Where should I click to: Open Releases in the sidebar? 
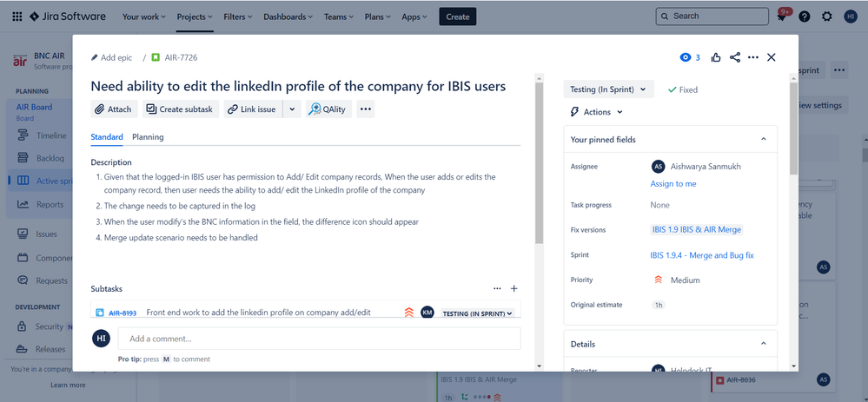(42, 349)
